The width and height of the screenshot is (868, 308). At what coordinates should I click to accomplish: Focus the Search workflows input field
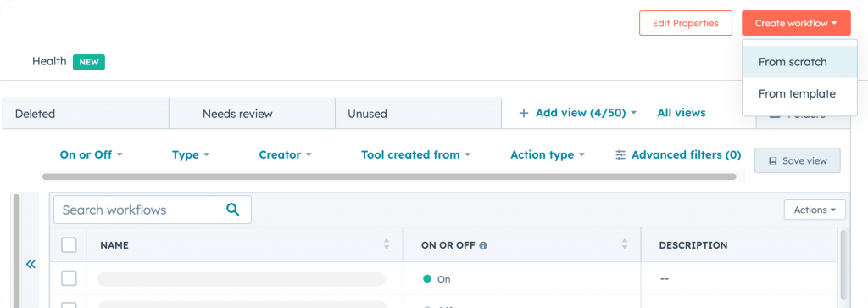(x=153, y=210)
